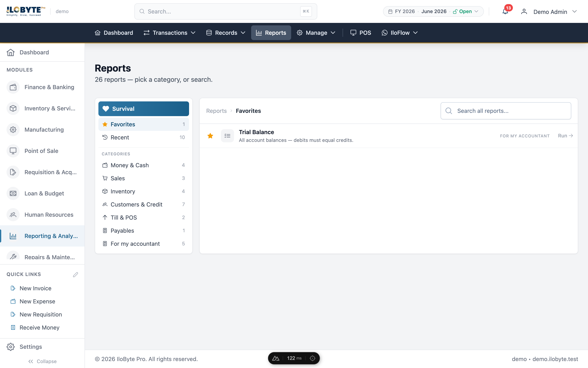Expand the Manage menu

(x=316, y=33)
